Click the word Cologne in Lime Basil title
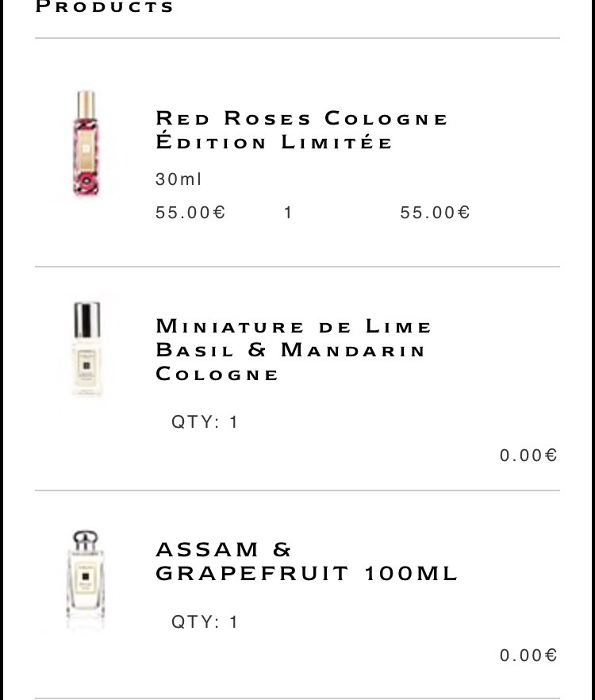Screen dimensions: 595x700 [x=217, y=374]
